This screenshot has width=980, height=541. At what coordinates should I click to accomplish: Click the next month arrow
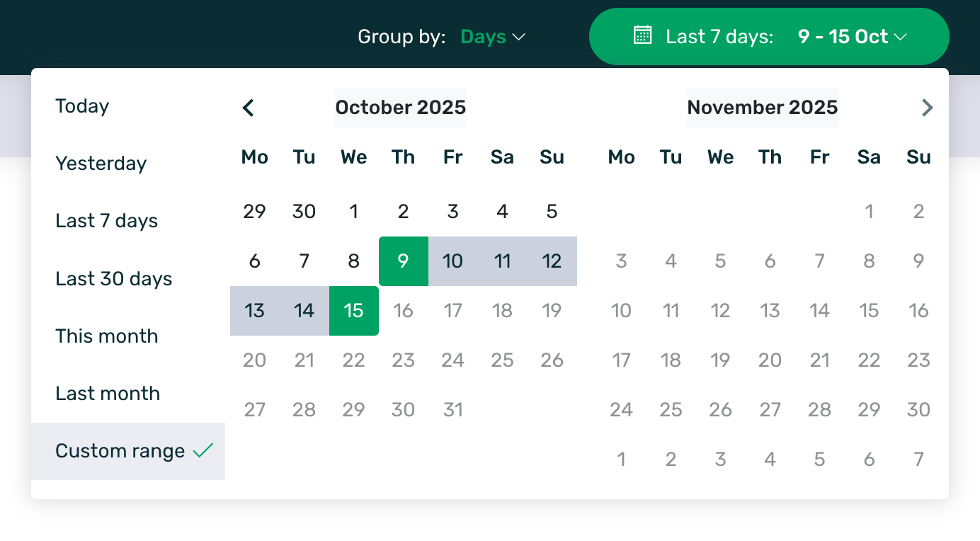[927, 108]
